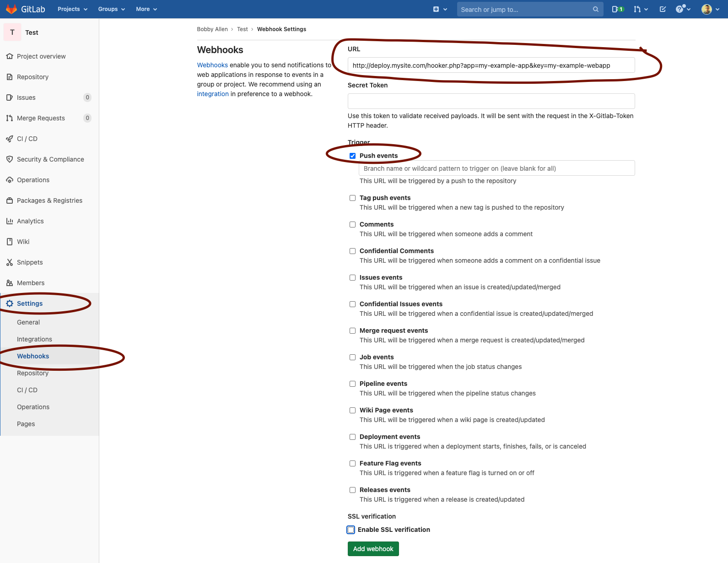Open the merge requests icon in top bar
This screenshot has width=728, height=563.
click(637, 9)
